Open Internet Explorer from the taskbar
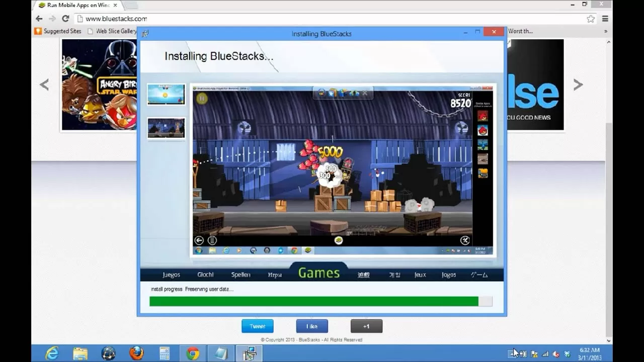This screenshot has height=362, width=644. tap(52, 353)
